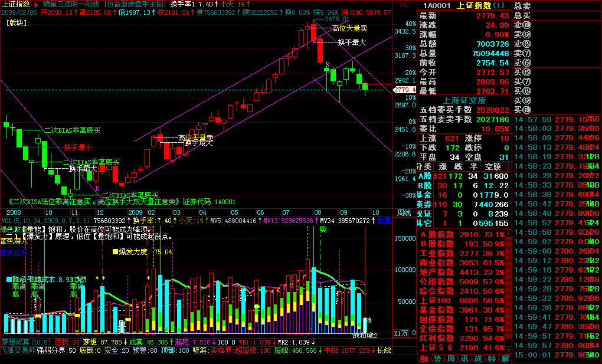The image size is (602, 364).
Task: Select the 红利指数 row
Action: [462, 338]
